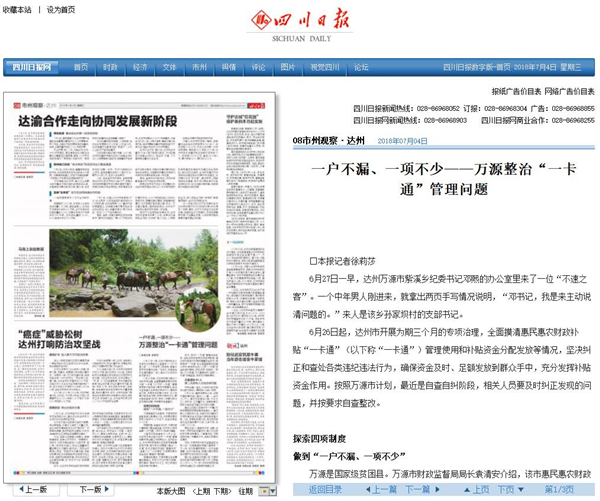This screenshot has width=600, height=501.
Task: Open the 论坛 menu item
Action: (361, 67)
